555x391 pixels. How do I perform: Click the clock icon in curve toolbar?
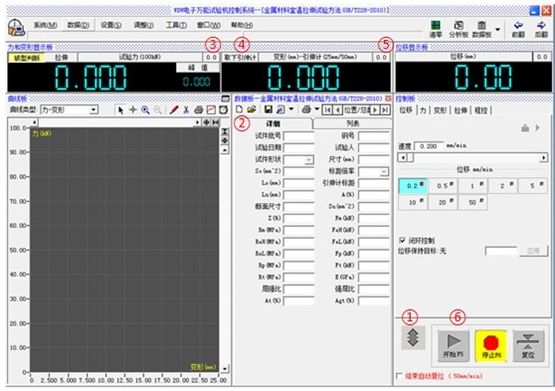pos(223,110)
